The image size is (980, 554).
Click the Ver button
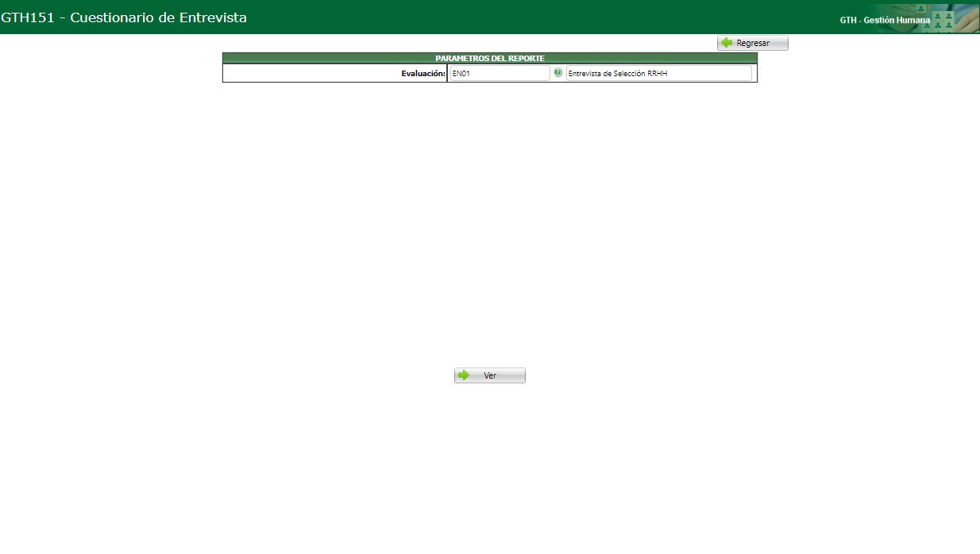[x=490, y=375]
